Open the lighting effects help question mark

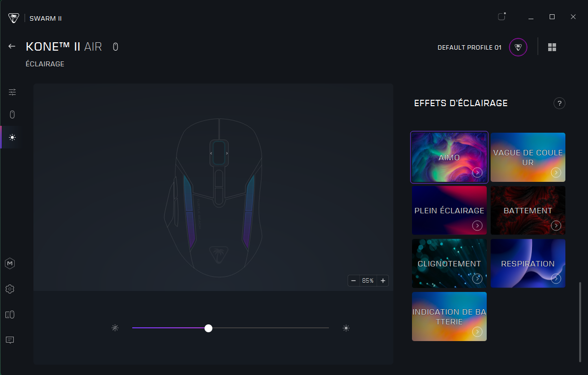click(x=559, y=103)
